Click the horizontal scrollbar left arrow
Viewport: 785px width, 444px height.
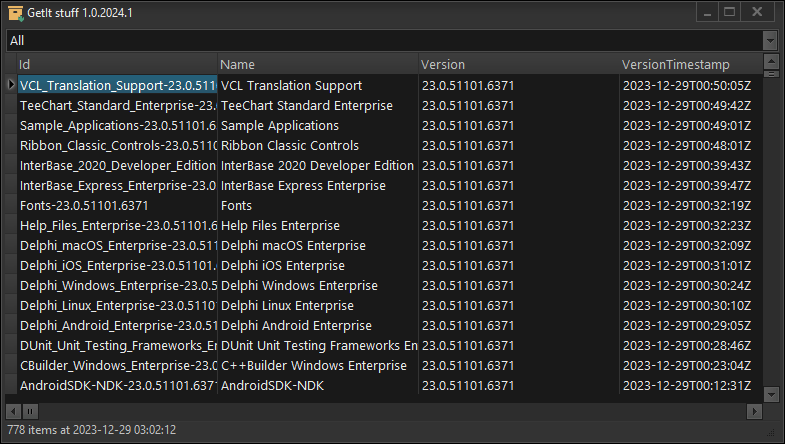tap(14, 411)
